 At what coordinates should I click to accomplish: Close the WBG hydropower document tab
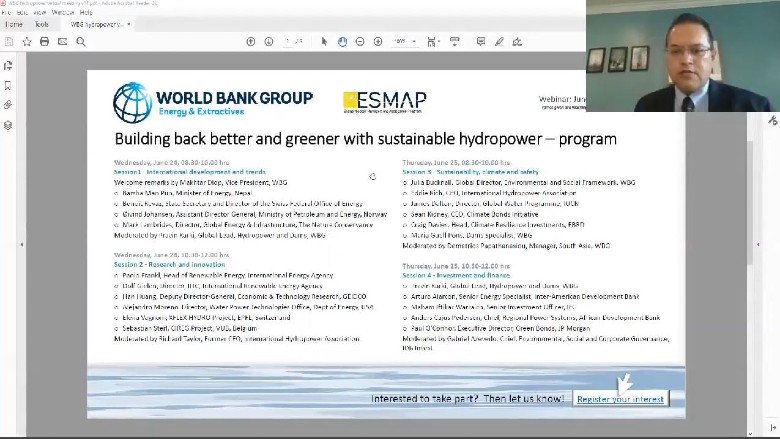[129, 24]
